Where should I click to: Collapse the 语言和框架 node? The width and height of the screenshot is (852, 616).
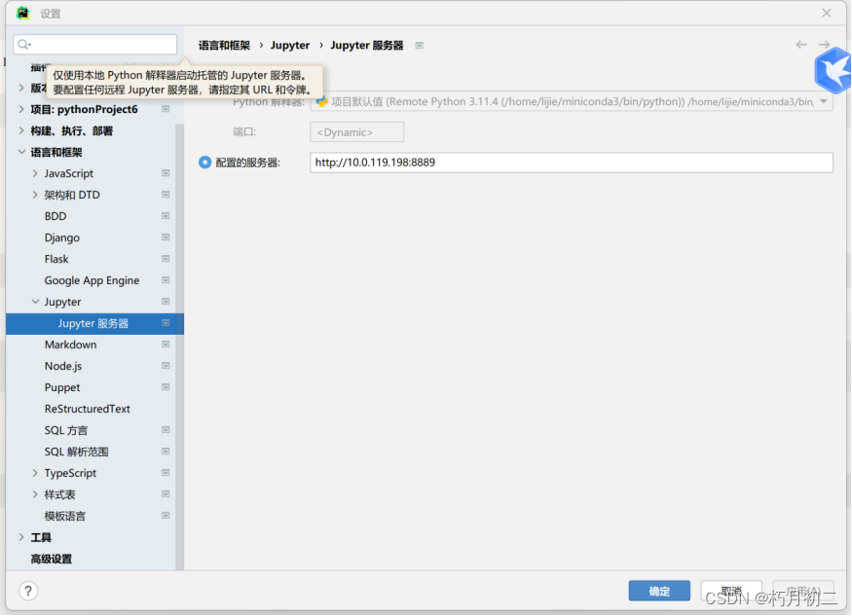click(x=21, y=152)
